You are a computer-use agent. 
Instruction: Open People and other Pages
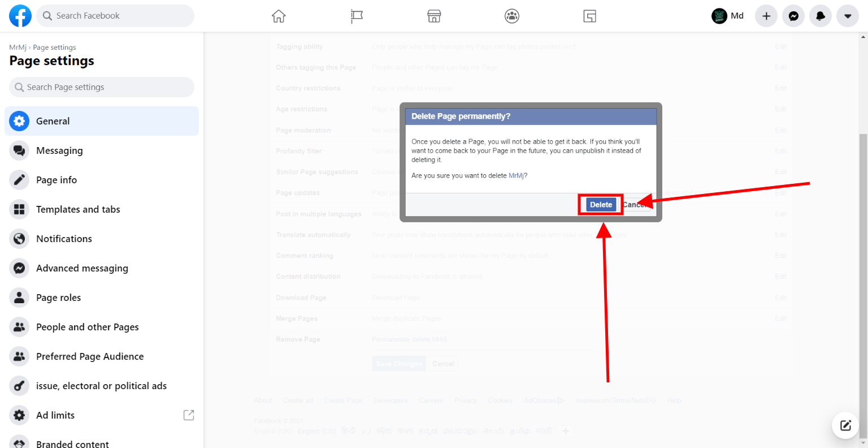[102, 327]
